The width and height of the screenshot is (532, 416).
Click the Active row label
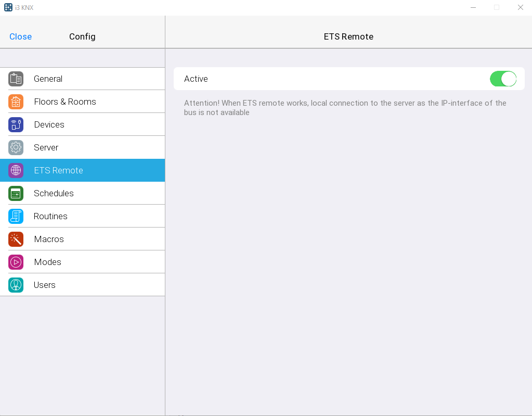[196, 79]
